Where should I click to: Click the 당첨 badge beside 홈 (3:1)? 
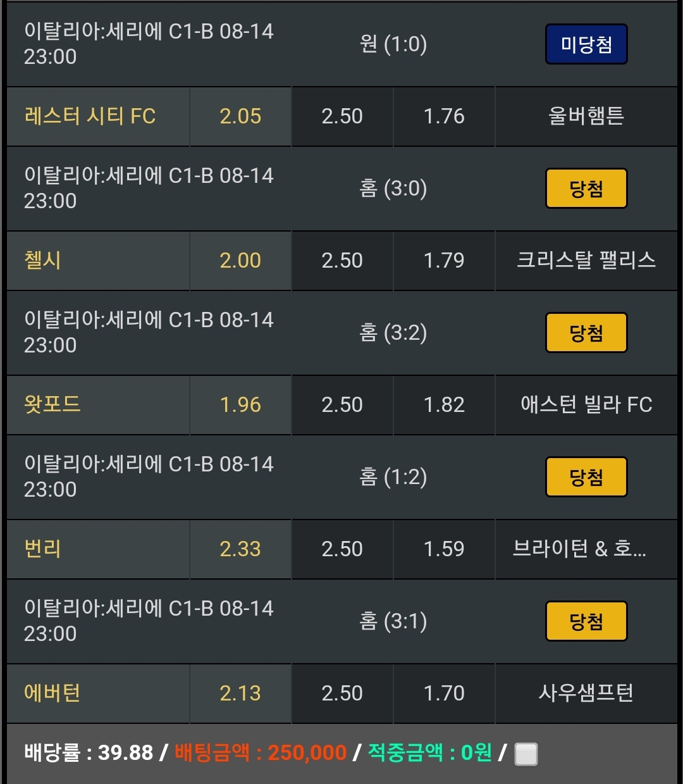tap(586, 621)
